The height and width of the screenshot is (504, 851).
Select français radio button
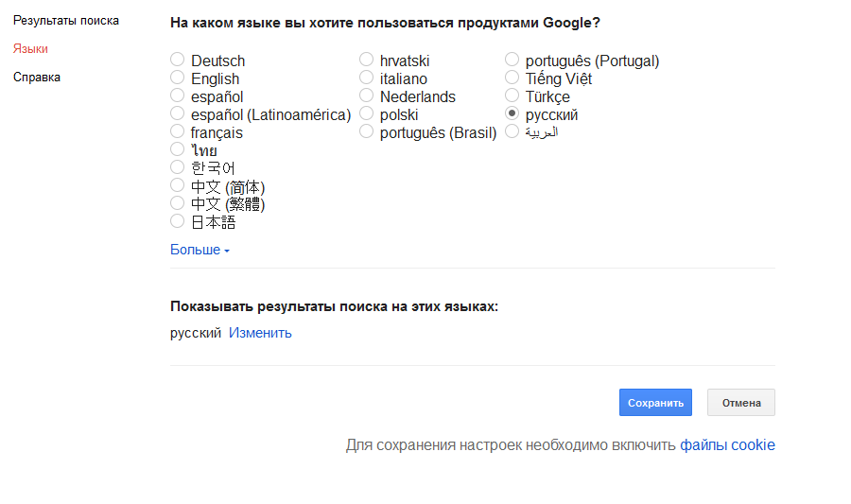click(177, 132)
